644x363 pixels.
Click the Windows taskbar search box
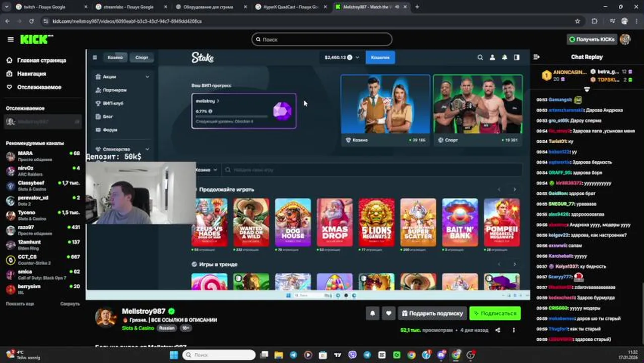click(x=218, y=355)
